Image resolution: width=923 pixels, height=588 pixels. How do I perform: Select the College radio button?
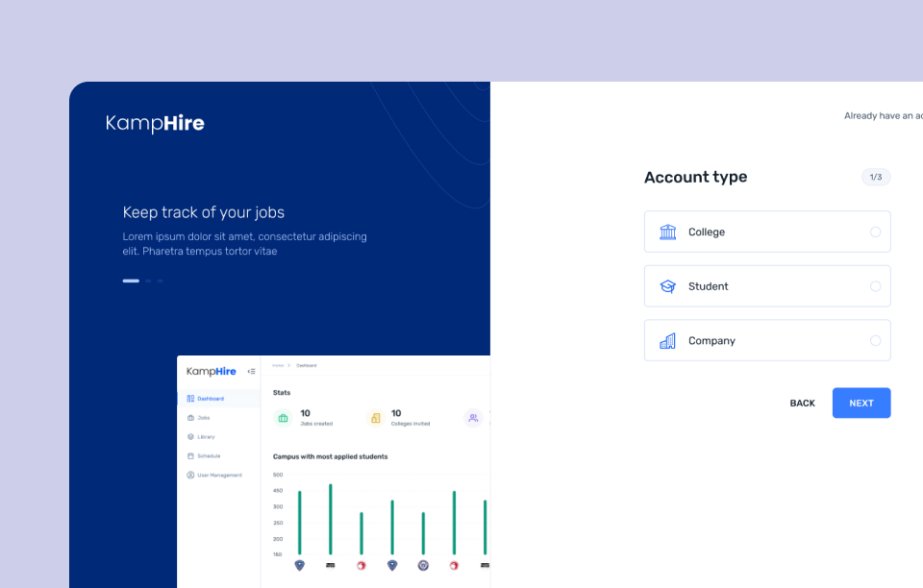click(x=875, y=232)
